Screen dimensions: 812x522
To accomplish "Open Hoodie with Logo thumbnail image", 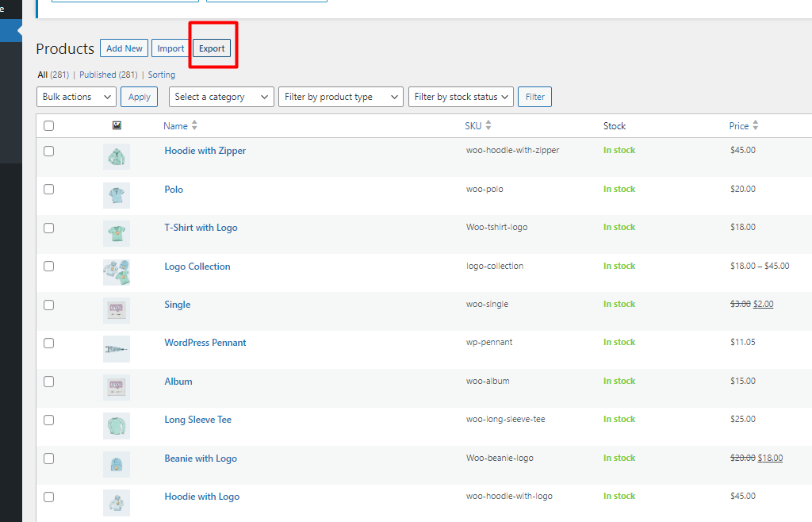I will click(117, 503).
